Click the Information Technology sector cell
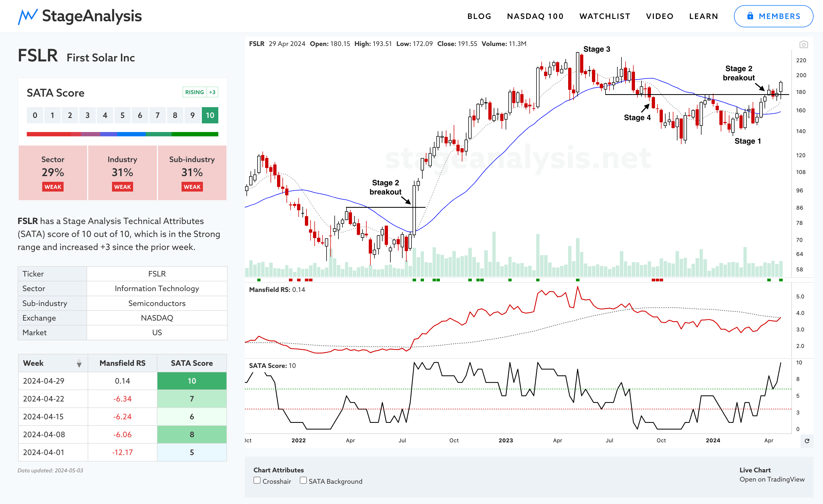The width and height of the screenshot is (823, 504). (x=157, y=289)
